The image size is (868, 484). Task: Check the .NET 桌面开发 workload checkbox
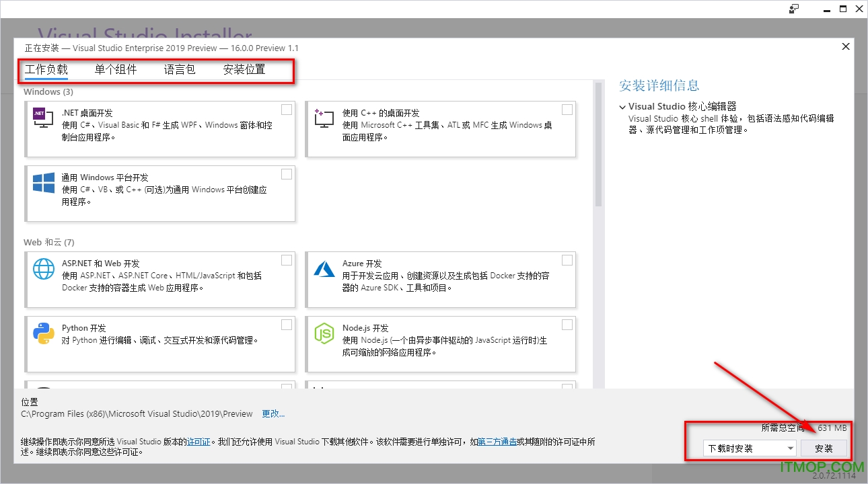(287, 110)
